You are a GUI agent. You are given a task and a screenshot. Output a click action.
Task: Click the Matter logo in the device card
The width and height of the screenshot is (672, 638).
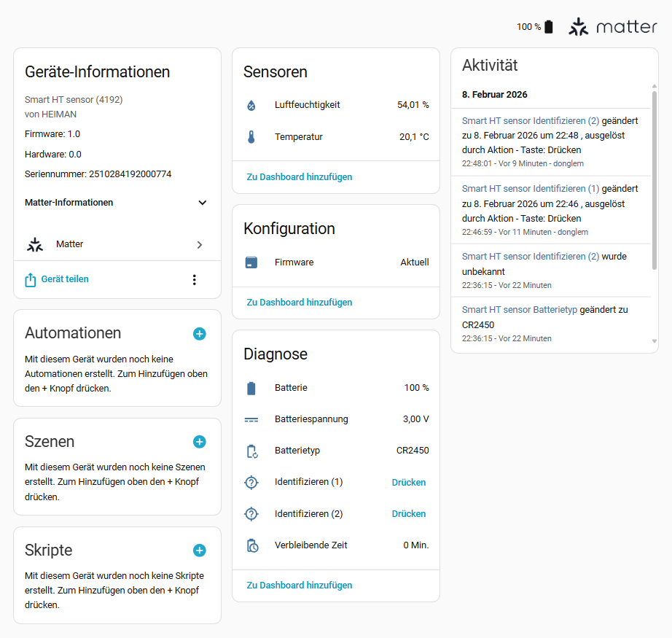[x=35, y=244]
